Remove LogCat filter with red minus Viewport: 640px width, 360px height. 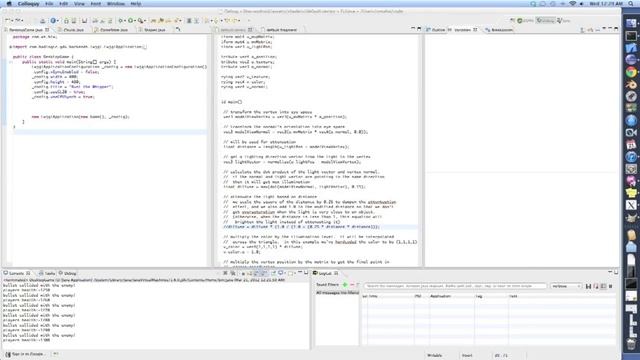click(x=352, y=285)
